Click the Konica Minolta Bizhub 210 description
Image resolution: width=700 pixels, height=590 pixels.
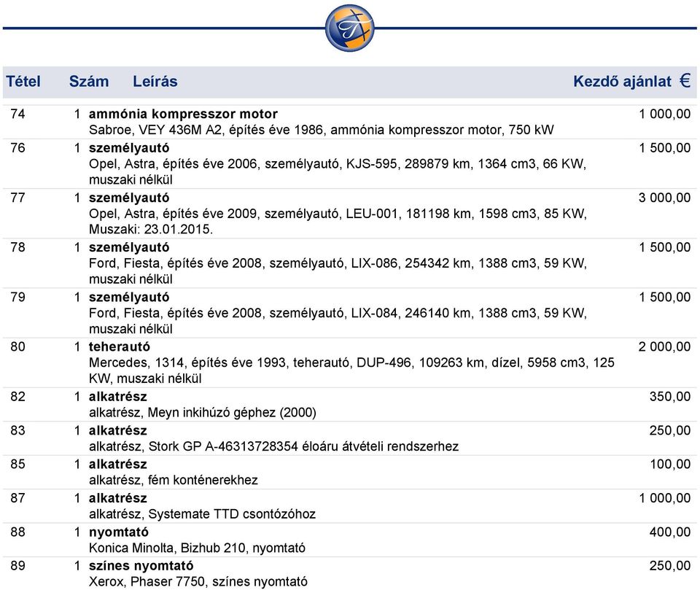(198, 548)
